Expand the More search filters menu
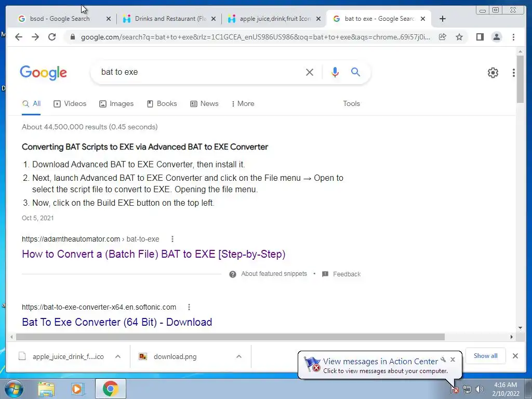 tap(243, 104)
